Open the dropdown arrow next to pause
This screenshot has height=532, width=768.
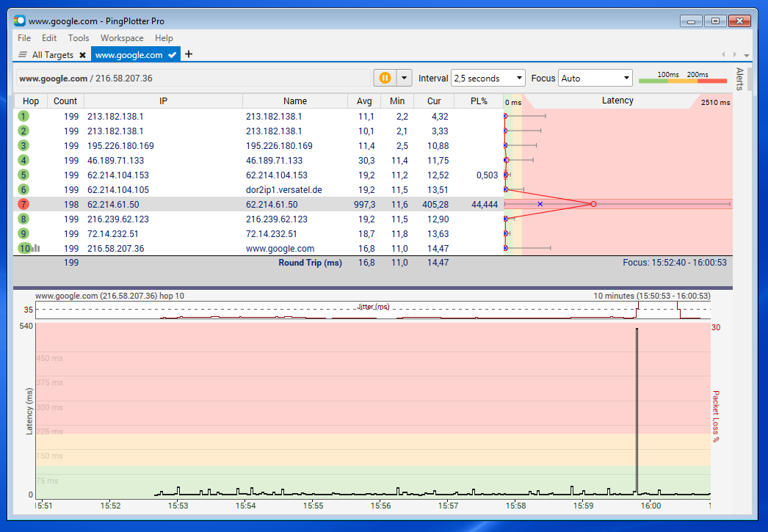(x=404, y=78)
